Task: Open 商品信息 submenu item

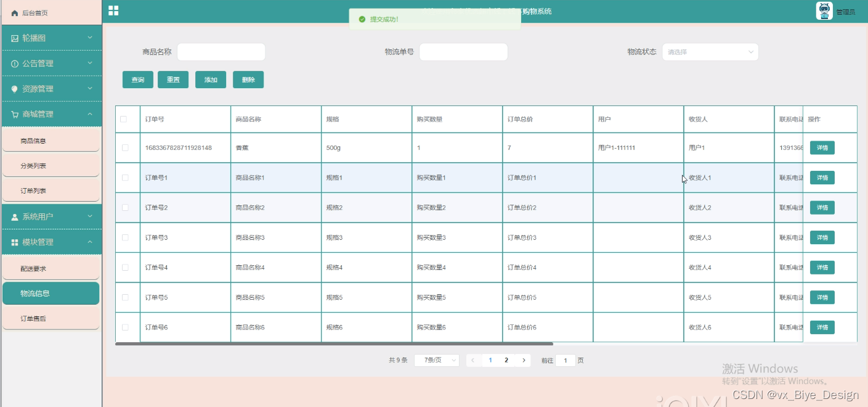Action: 51,141
